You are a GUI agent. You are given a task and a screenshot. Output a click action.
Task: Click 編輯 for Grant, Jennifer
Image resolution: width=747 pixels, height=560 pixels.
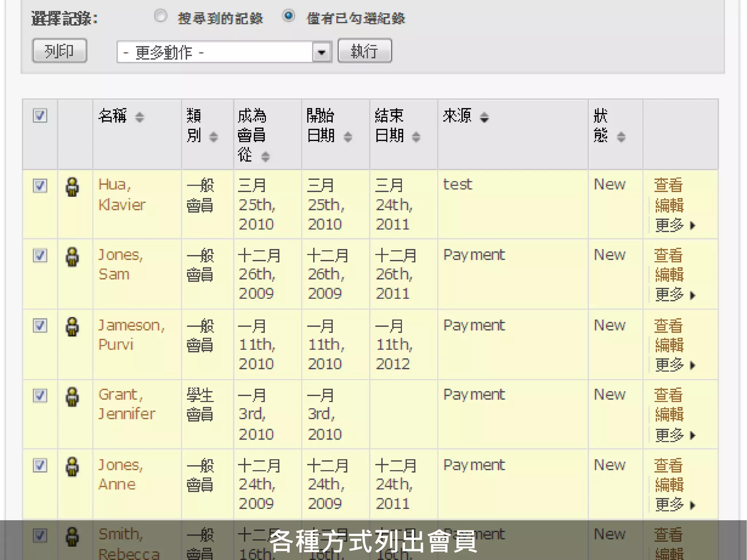(669, 415)
